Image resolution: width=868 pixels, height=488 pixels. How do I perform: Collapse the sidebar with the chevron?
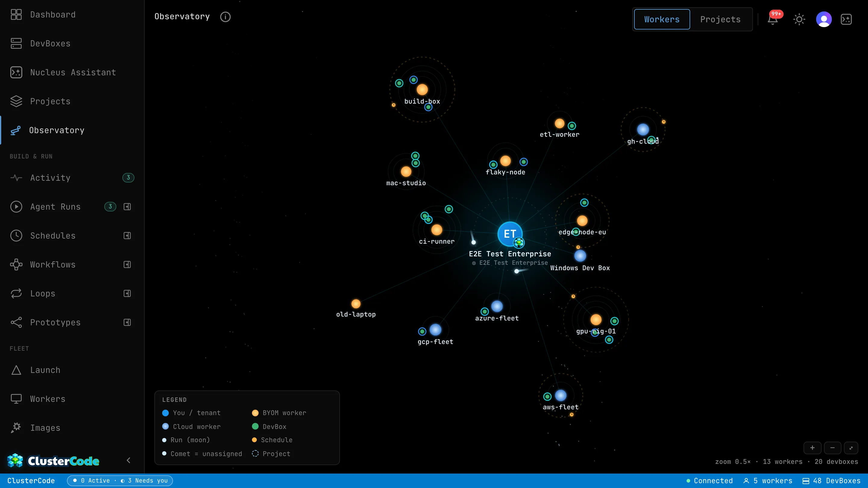point(128,460)
